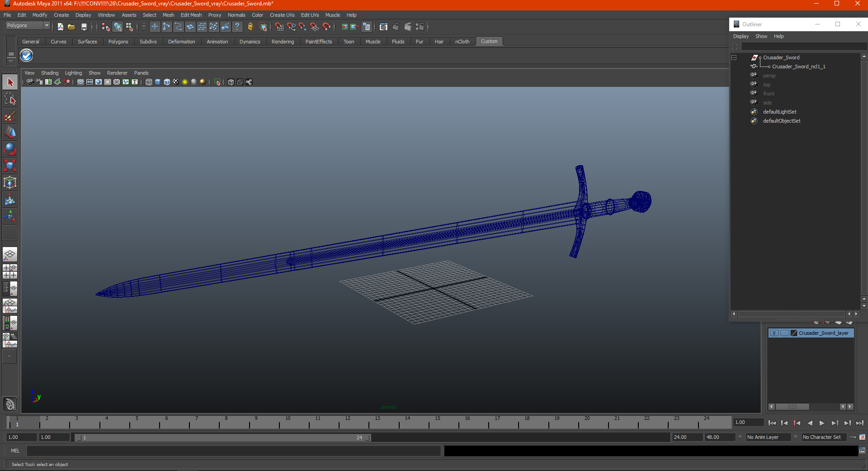Toggle film gate display in viewport toolbar
The height and width of the screenshot is (471, 868).
tap(90, 82)
